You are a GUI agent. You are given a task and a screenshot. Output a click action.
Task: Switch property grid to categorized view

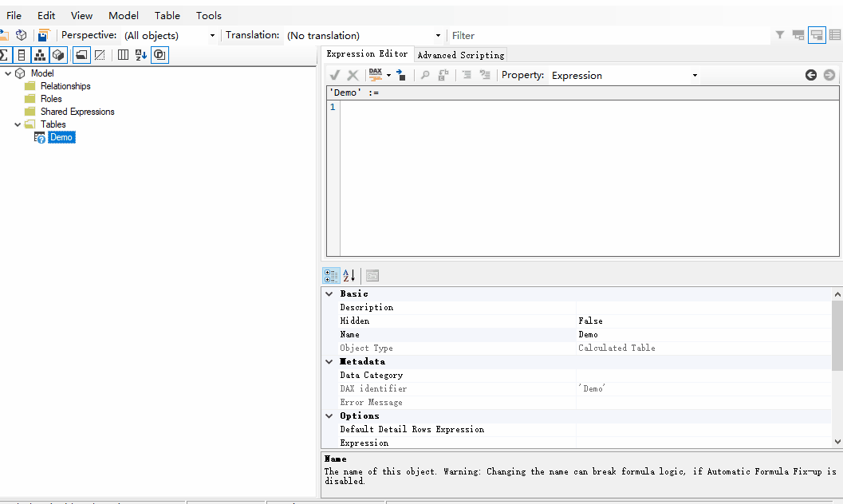pos(331,276)
